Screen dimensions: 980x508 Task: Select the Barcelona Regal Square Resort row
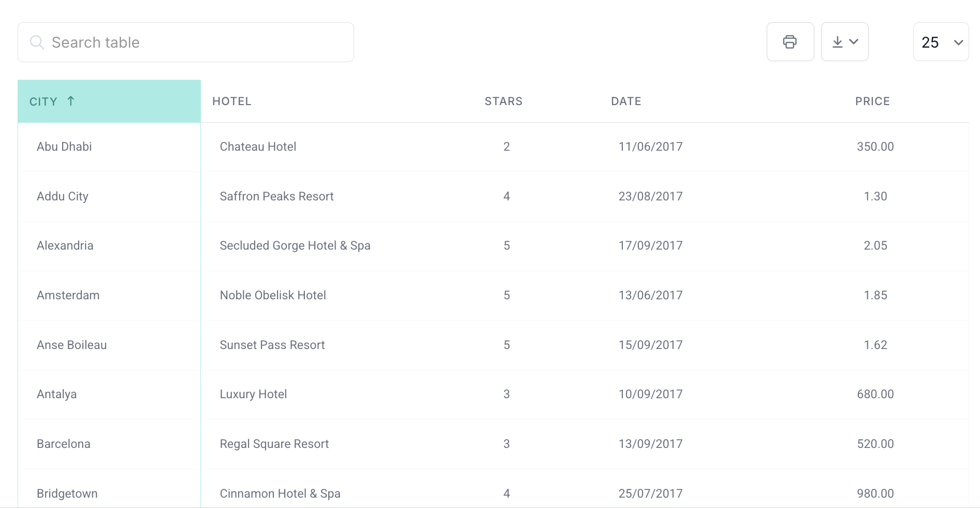274,444
